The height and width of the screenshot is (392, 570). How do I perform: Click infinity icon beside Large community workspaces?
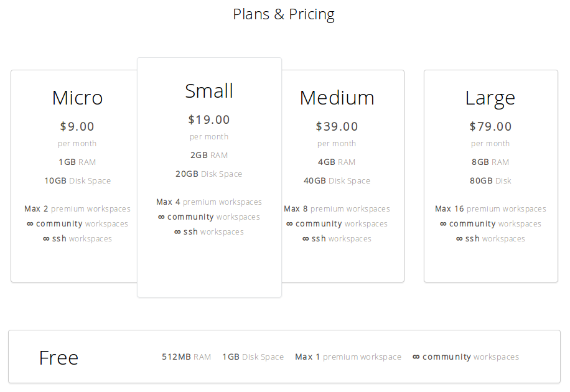(x=443, y=224)
